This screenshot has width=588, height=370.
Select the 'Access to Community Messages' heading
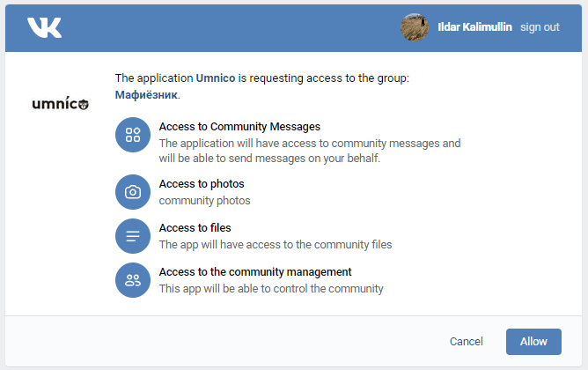[x=239, y=127]
